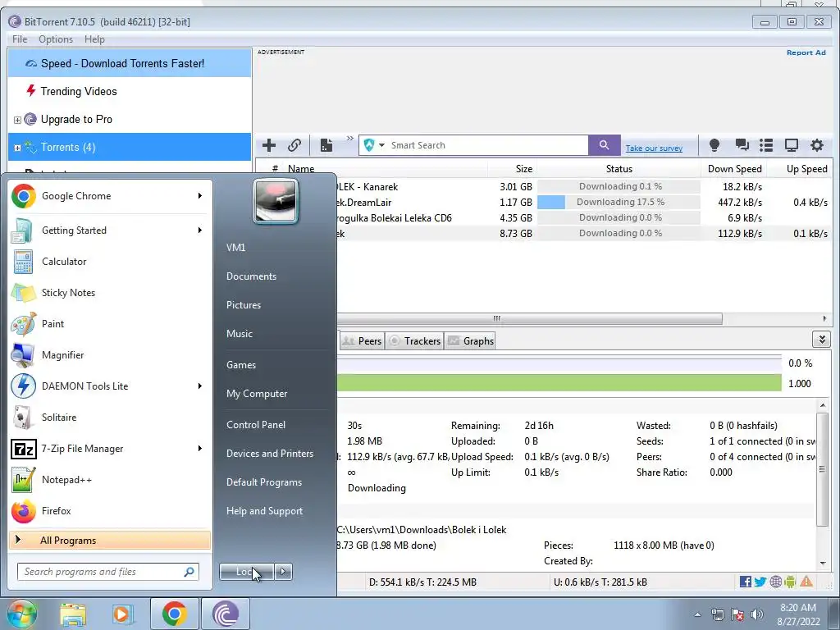Expand Google Chrome jump list arrow
Viewport: 840px width, 630px height.
click(200, 196)
